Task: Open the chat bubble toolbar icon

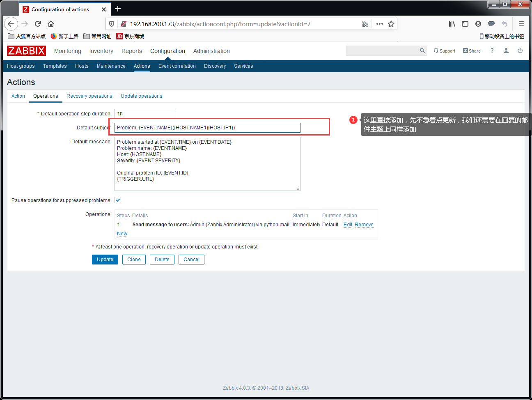Action: (491, 24)
